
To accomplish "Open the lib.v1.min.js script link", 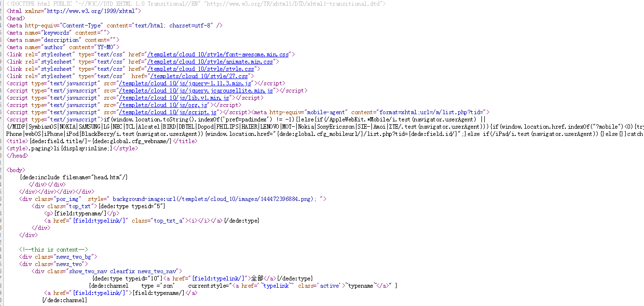I will [175, 98].
